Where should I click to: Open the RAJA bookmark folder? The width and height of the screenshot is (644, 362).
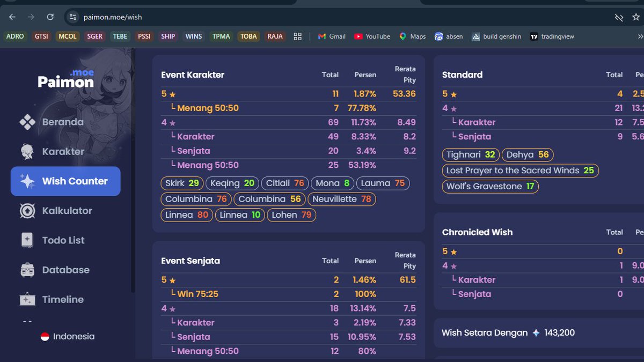pos(275,36)
